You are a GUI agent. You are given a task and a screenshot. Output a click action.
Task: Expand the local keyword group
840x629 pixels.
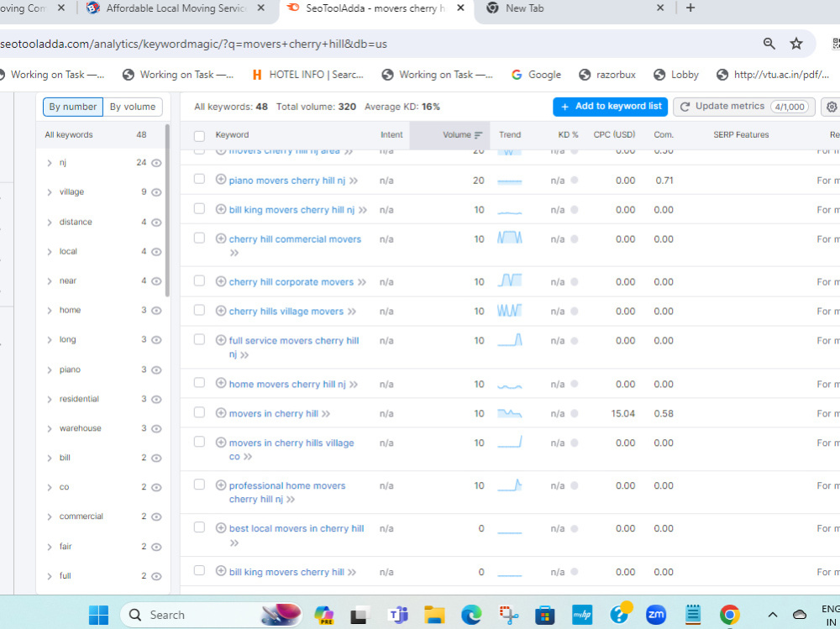coord(50,252)
